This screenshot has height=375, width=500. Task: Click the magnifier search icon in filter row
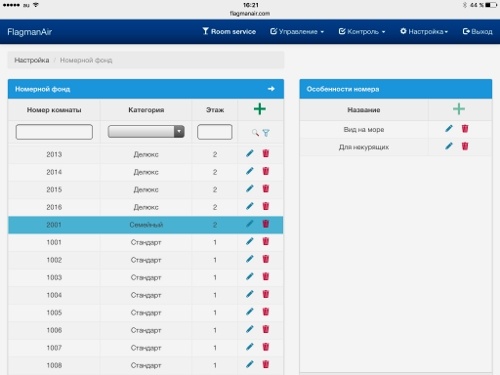point(255,133)
